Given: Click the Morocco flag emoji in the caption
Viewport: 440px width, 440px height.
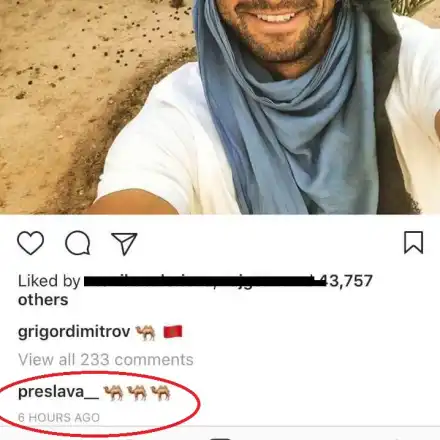Looking at the screenshot, I should point(173,332).
